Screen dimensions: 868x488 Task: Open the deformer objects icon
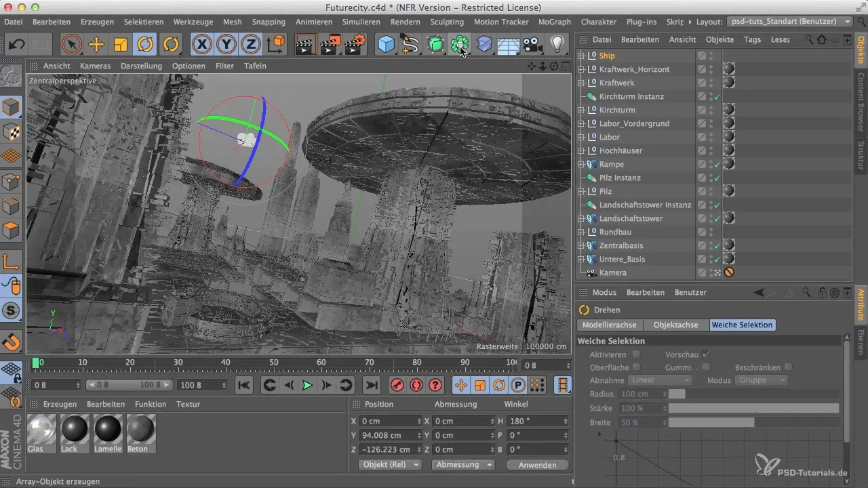pyautogui.click(x=484, y=45)
